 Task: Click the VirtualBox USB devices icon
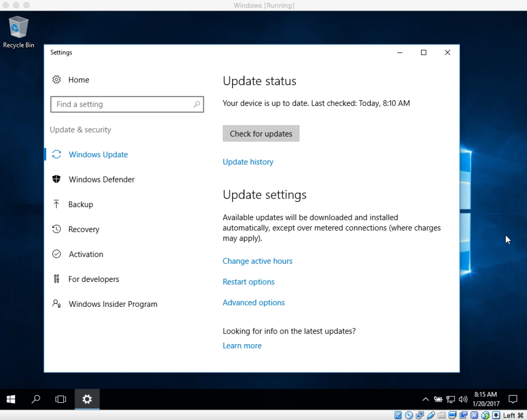431,415
